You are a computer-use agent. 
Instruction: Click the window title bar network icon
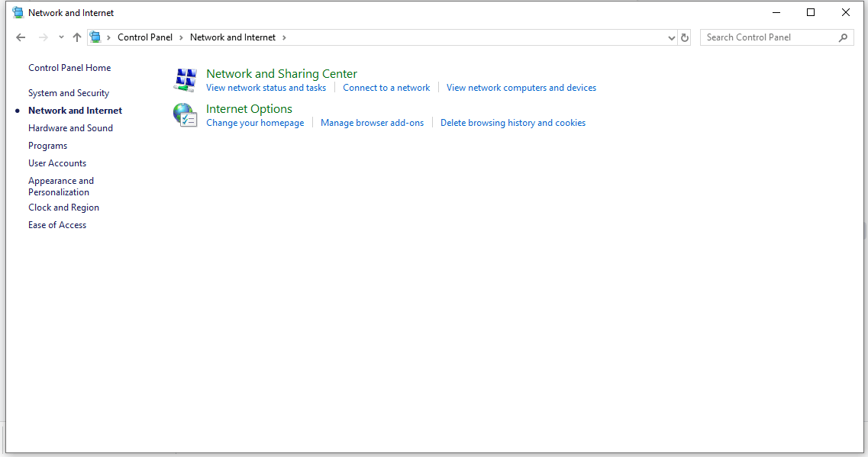[x=18, y=13]
